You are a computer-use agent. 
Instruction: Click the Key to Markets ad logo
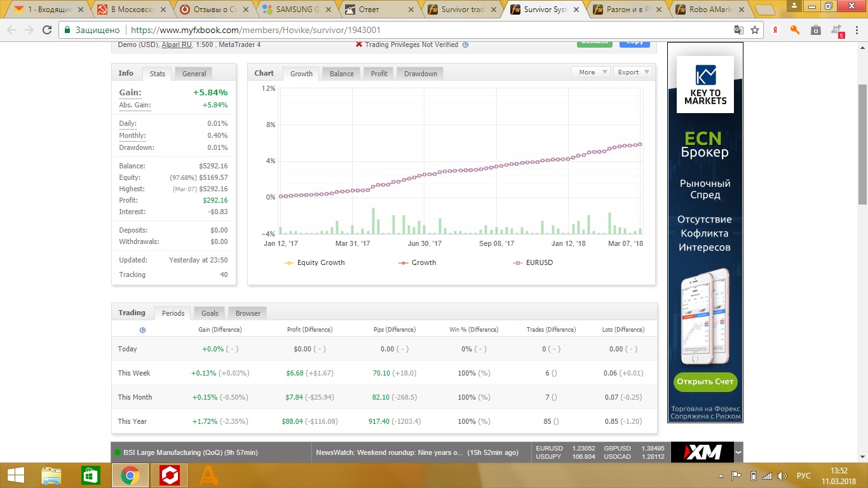[x=705, y=85]
